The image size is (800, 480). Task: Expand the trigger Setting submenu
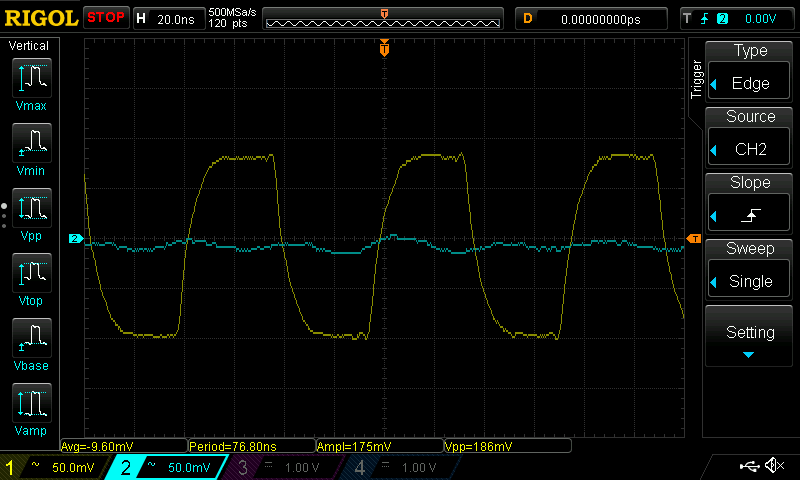click(749, 337)
